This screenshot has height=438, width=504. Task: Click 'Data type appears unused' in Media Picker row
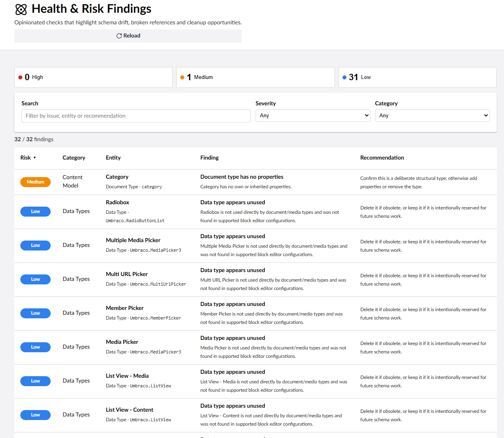233,338
